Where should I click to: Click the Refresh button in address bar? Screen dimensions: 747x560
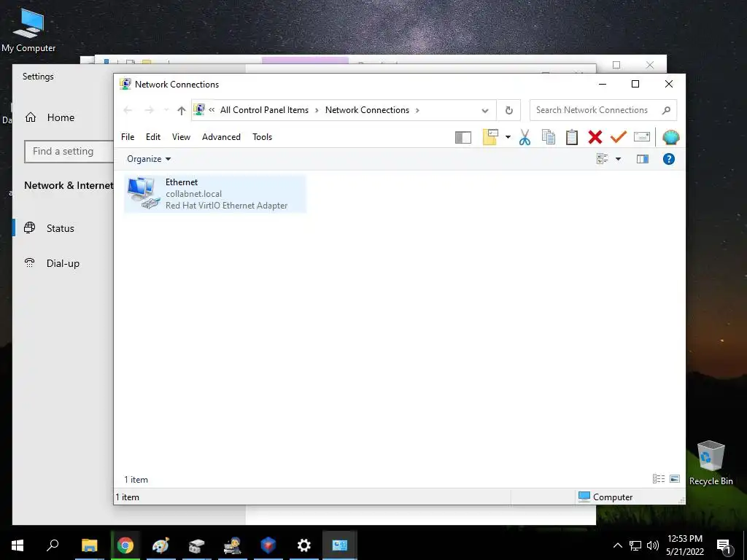click(508, 111)
